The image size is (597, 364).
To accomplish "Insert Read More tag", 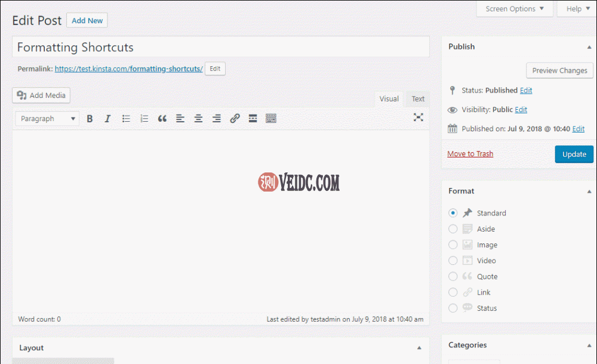I will pyautogui.click(x=253, y=119).
